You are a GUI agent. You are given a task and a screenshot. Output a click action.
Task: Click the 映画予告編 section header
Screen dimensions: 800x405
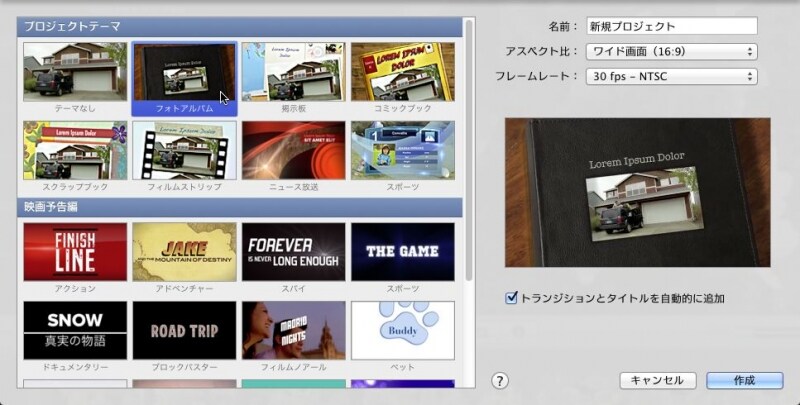click(240, 207)
